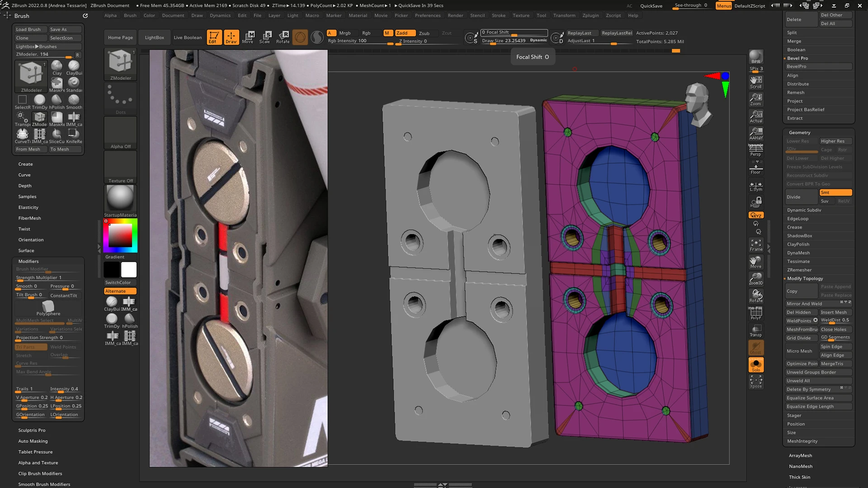Set view to Actual size

756,117
